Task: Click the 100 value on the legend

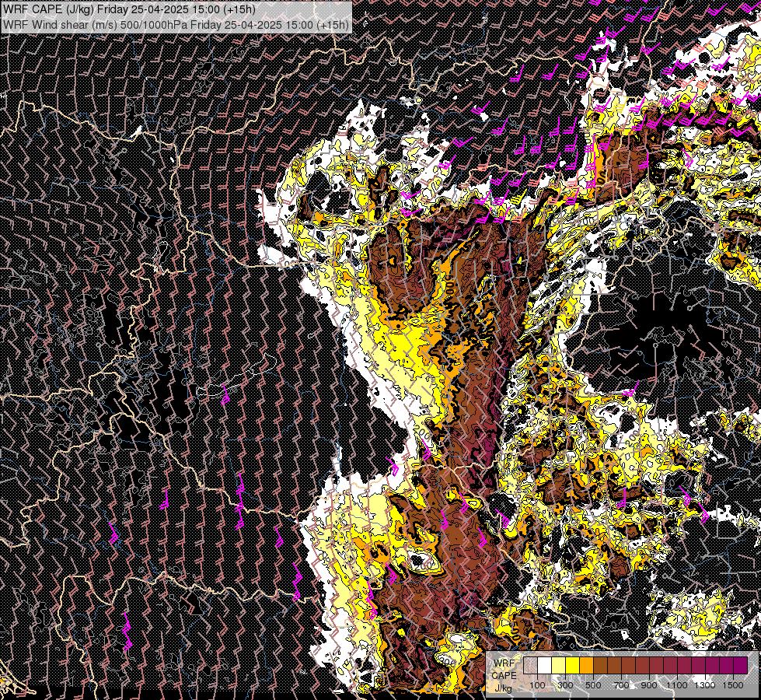Action: 537,685
